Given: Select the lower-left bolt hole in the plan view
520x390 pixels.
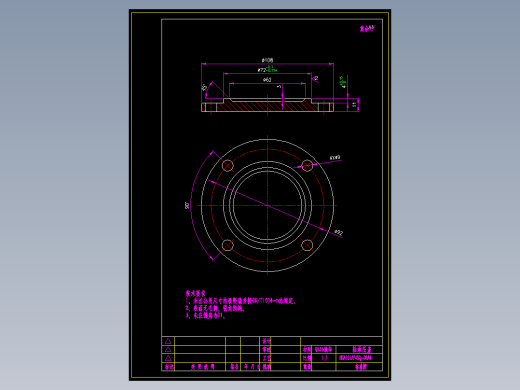Looking at the screenshot, I should coord(228,245).
